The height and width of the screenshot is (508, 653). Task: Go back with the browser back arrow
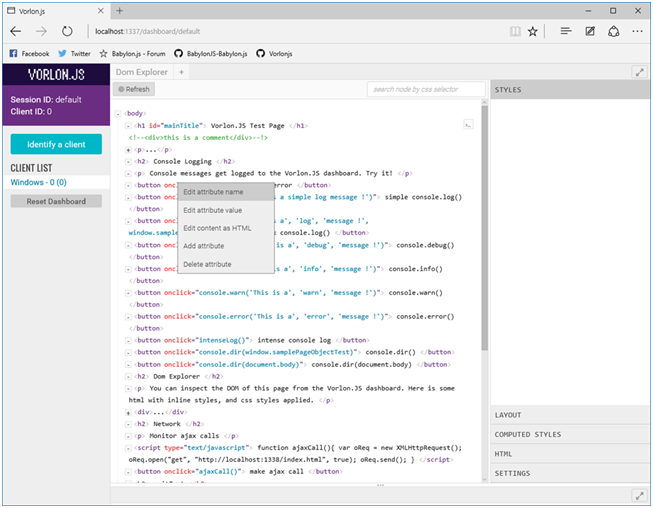click(x=16, y=31)
